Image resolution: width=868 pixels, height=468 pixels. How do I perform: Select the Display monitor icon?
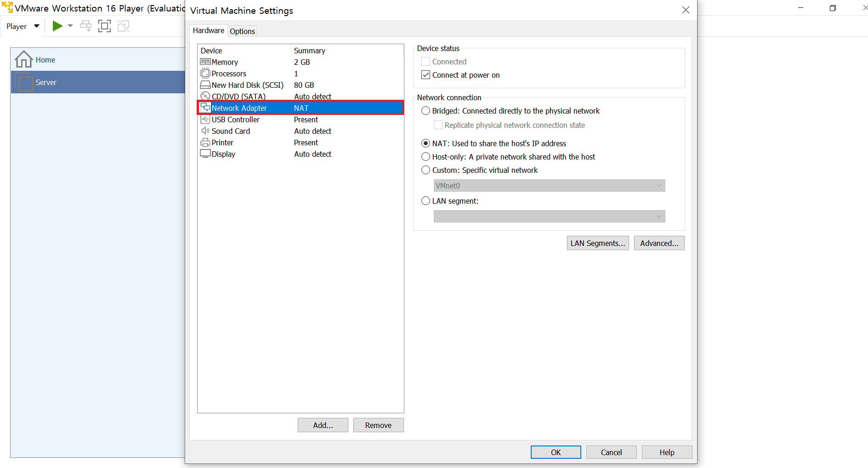(x=205, y=154)
